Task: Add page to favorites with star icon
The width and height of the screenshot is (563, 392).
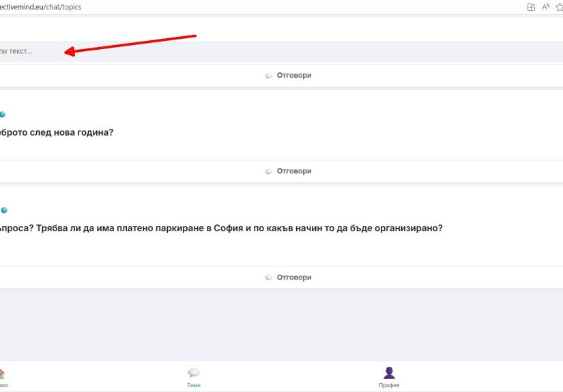Action: click(x=560, y=7)
